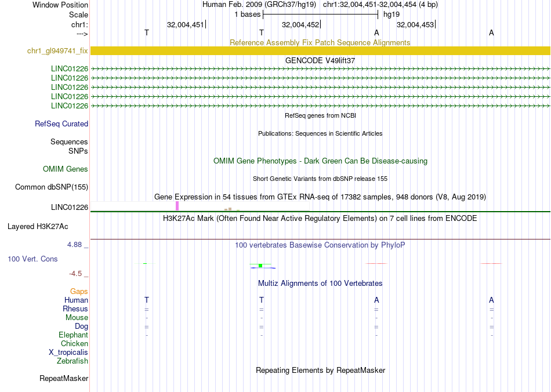Click the chr1: ruler label

79,24
